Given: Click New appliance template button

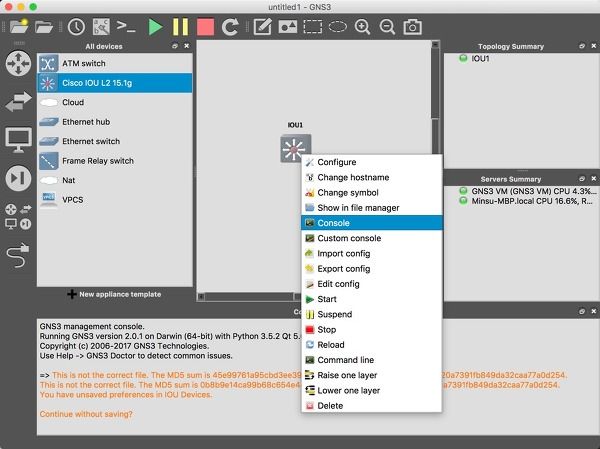Looking at the screenshot, I should click(114, 294).
